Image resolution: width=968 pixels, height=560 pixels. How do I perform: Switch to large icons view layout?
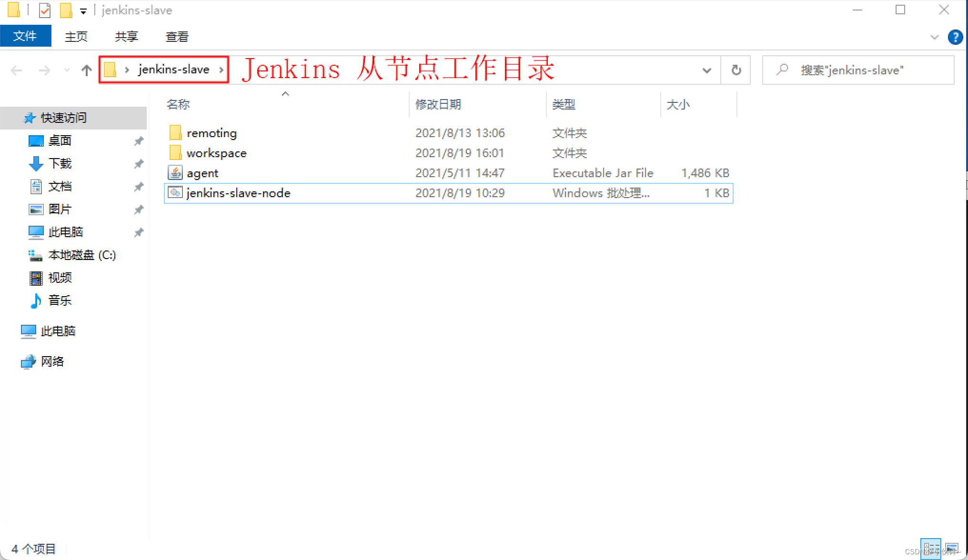point(952,549)
